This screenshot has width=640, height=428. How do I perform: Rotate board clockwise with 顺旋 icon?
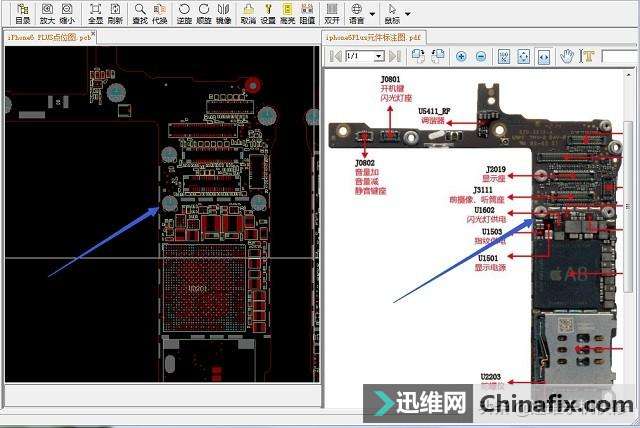tap(204, 14)
